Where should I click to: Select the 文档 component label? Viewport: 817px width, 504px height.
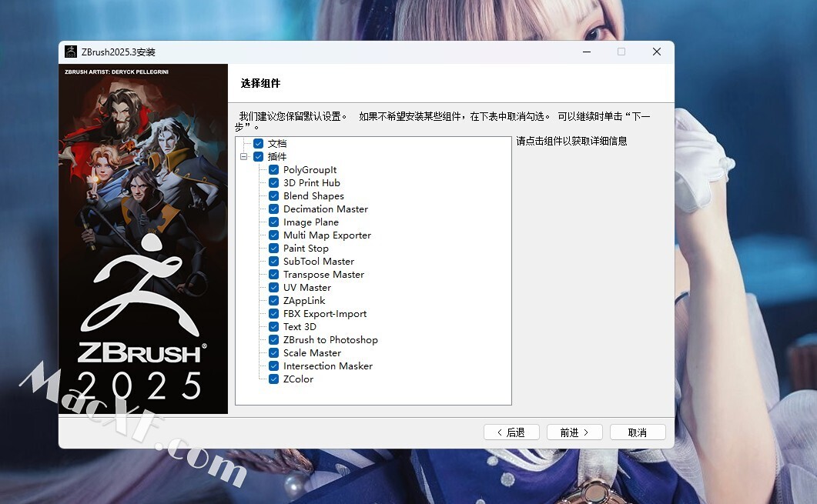coord(276,143)
